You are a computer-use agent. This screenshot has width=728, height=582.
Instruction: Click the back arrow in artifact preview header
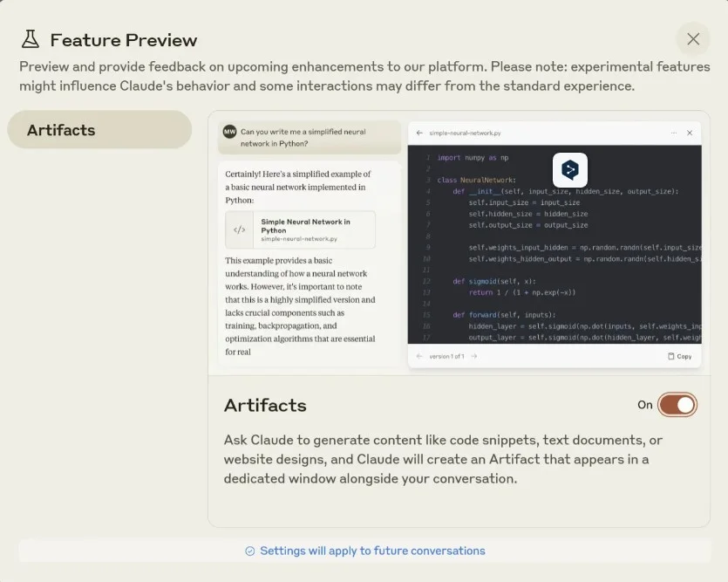click(419, 133)
